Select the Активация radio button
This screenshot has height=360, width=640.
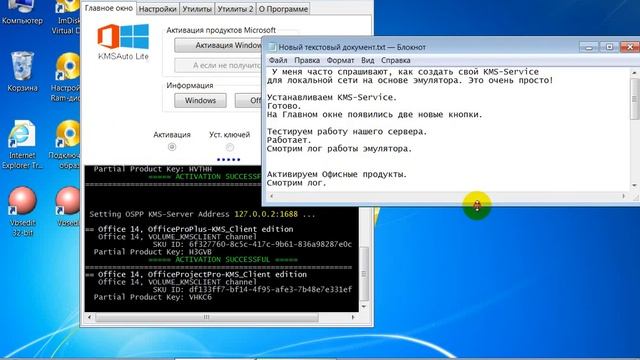pyautogui.click(x=172, y=147)
